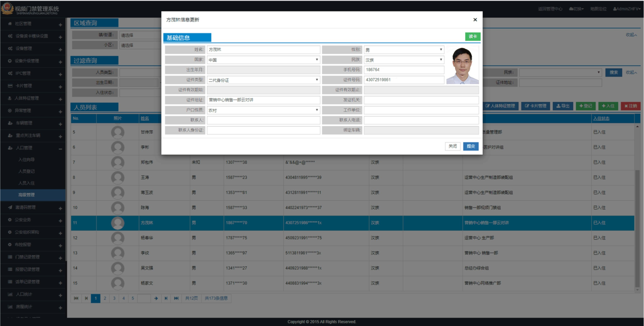This screenshot has width=644, height=326.
Task: Jump to last page pagination icon
Action: point(176,298)
